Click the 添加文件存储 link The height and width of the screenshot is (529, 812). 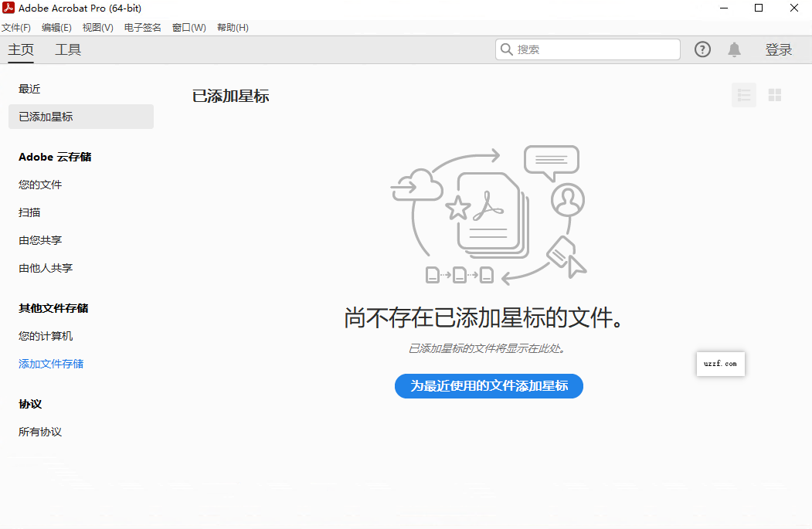pyautogui.click(x=51, y=364)
